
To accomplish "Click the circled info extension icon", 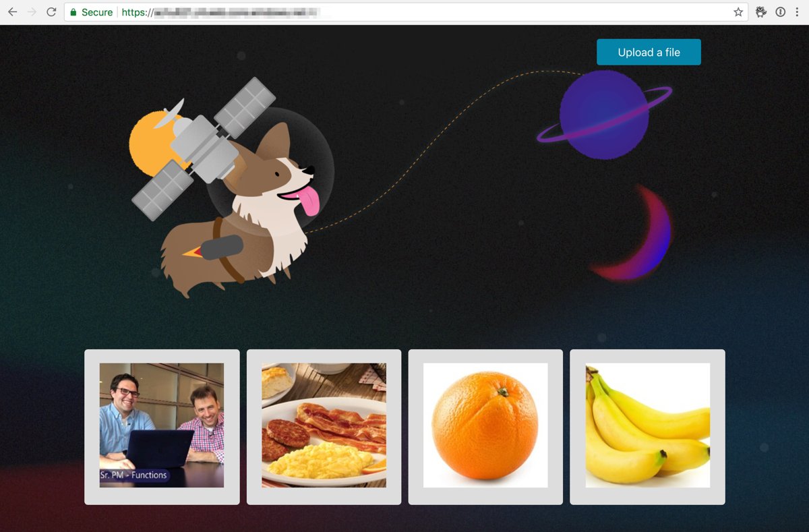I will click(780, 12).
